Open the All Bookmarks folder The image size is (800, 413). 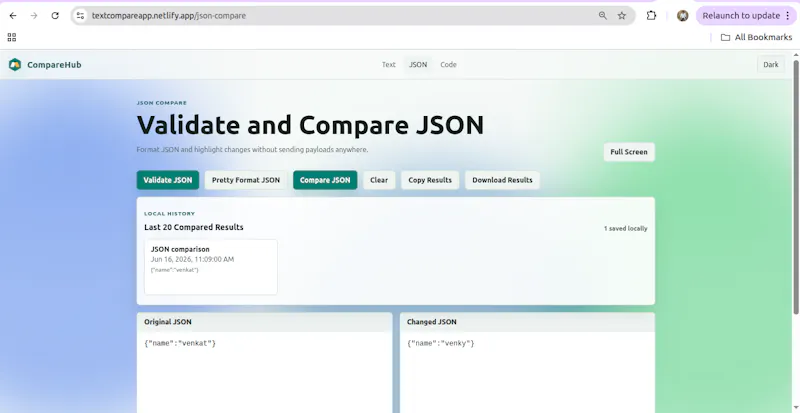coord(756,37)
